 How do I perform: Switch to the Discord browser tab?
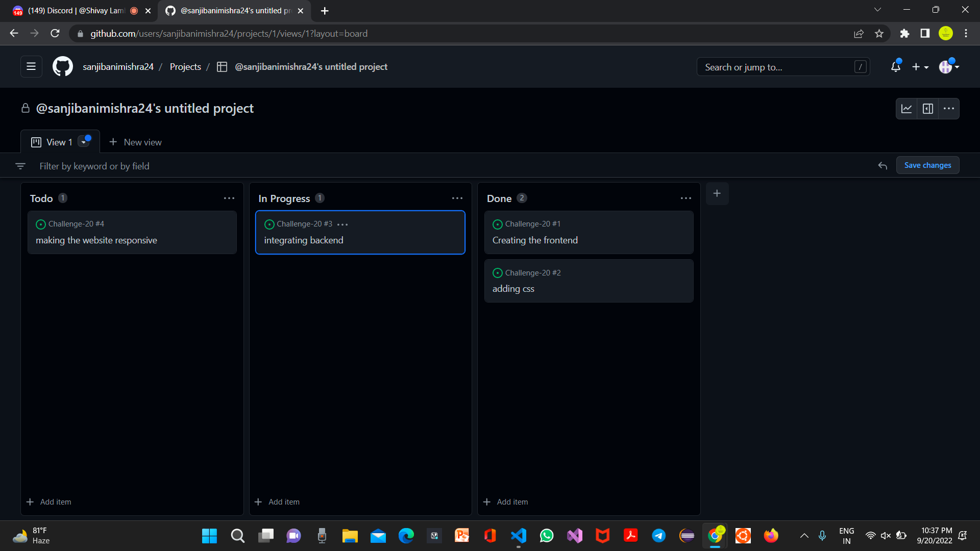coord(71,10)
